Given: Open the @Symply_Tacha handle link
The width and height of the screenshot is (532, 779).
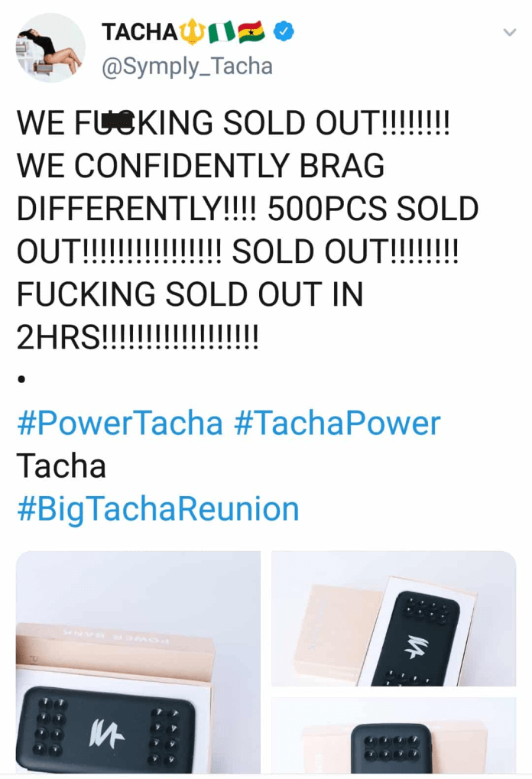Looking at the screenshot, I should click(187, 67).
